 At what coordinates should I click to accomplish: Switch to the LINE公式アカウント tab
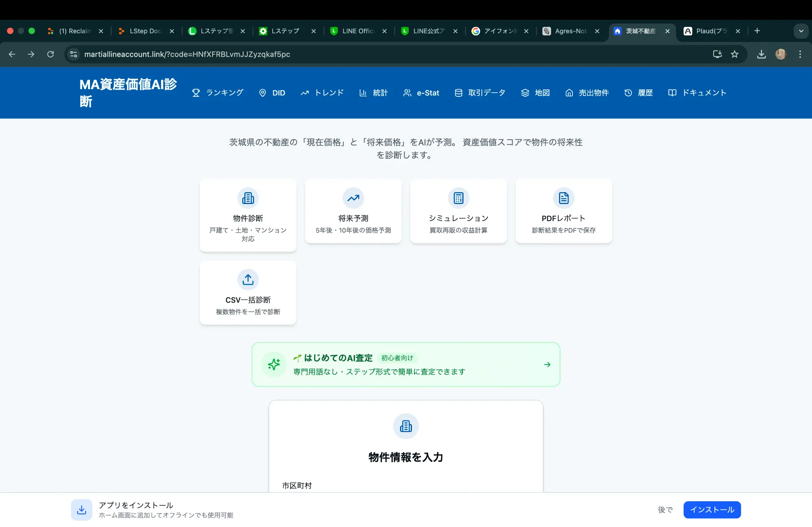(x=428, y=31)
